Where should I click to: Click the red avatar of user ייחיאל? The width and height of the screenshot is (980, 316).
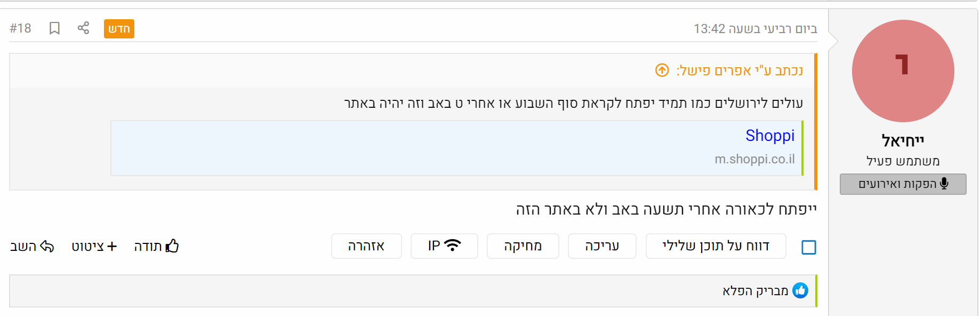tap(903, 71)
